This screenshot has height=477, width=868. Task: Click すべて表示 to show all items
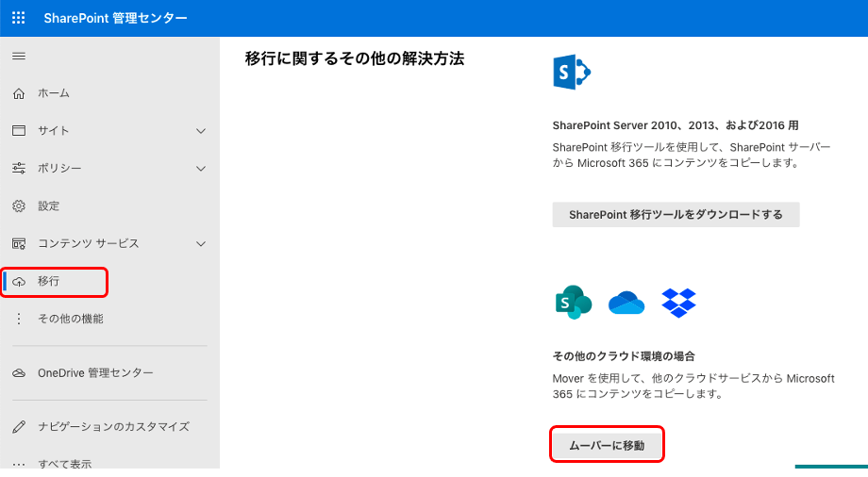click(x=65, y=464)
